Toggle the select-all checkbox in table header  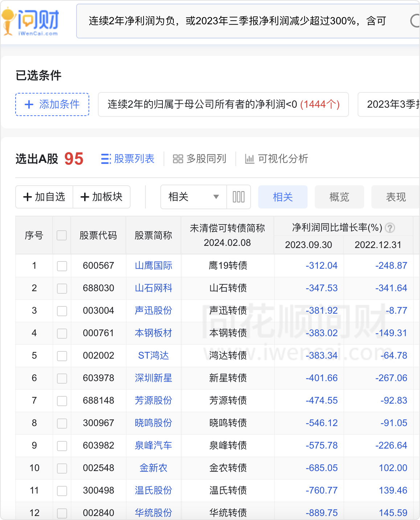[62, 235]
